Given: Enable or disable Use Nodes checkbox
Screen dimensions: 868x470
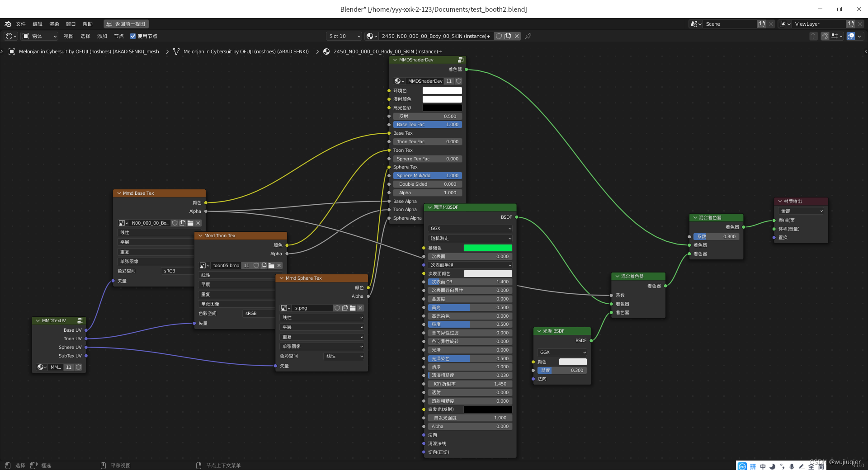Looking at the screenshot, I should (133, 36).
